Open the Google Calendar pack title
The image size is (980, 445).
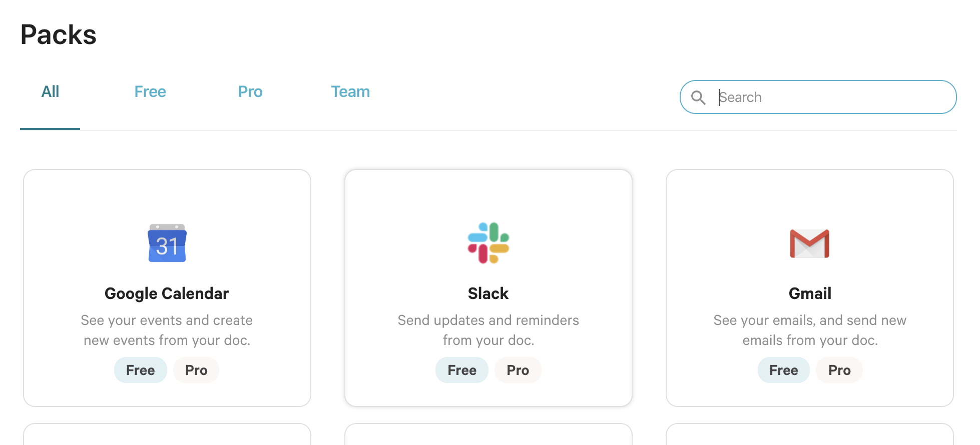[x=167, y=293]
